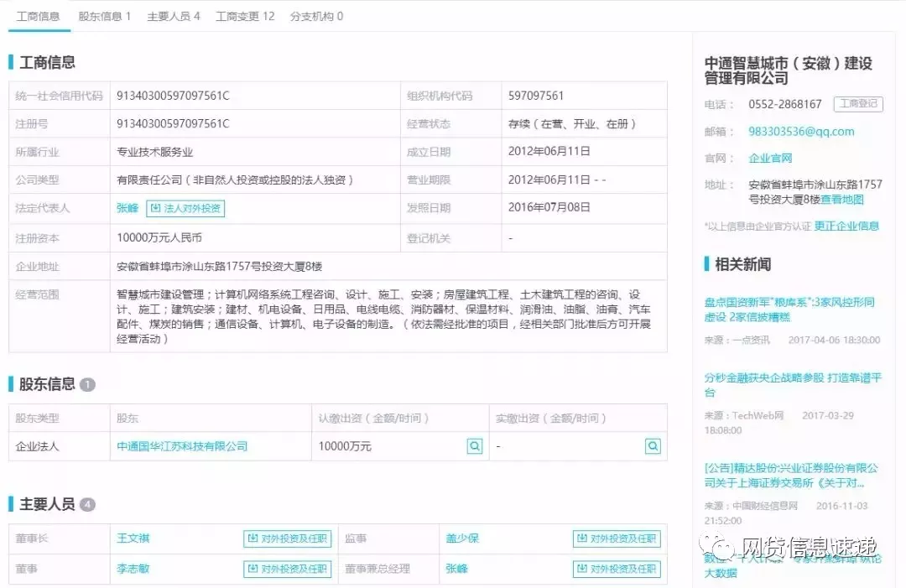Click the 相关新闻 section heading
The height and width of the screenshot is (588, 906).
[742, 264]
